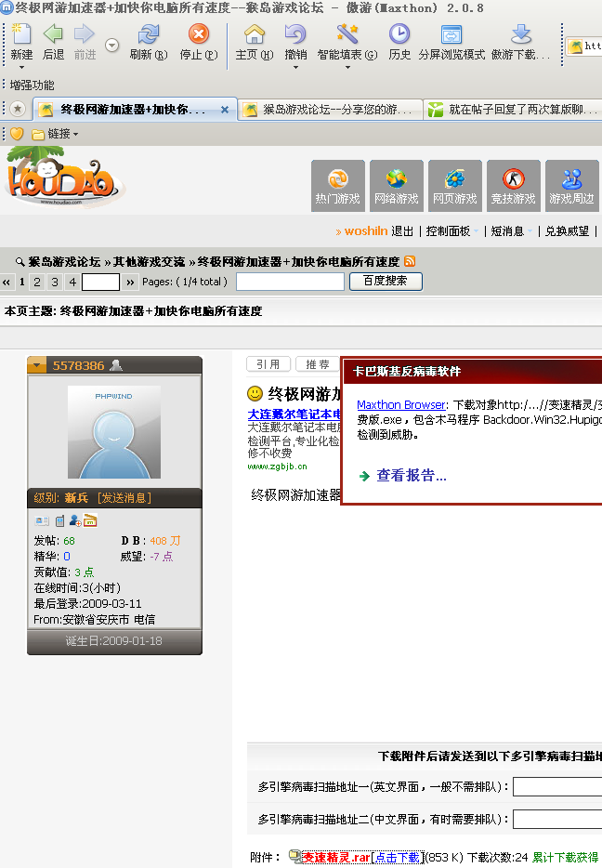
Task: Click the 退出 logout link
Action: click(x=402, y=231)
